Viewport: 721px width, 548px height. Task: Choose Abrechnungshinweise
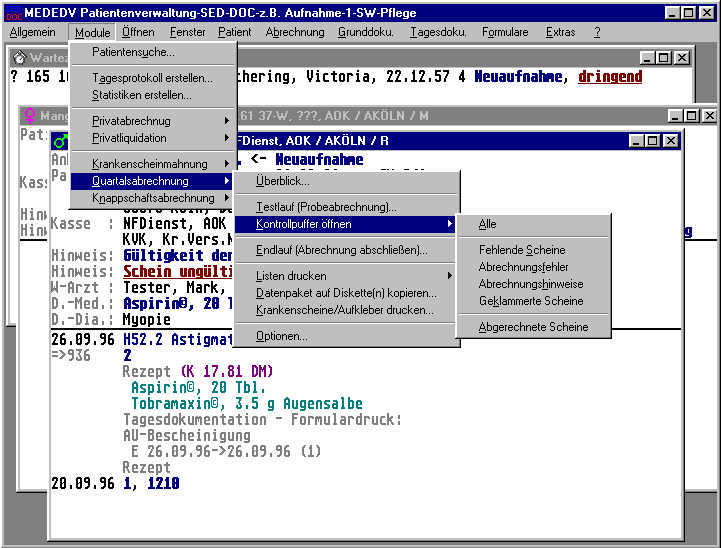pos(533,284)
